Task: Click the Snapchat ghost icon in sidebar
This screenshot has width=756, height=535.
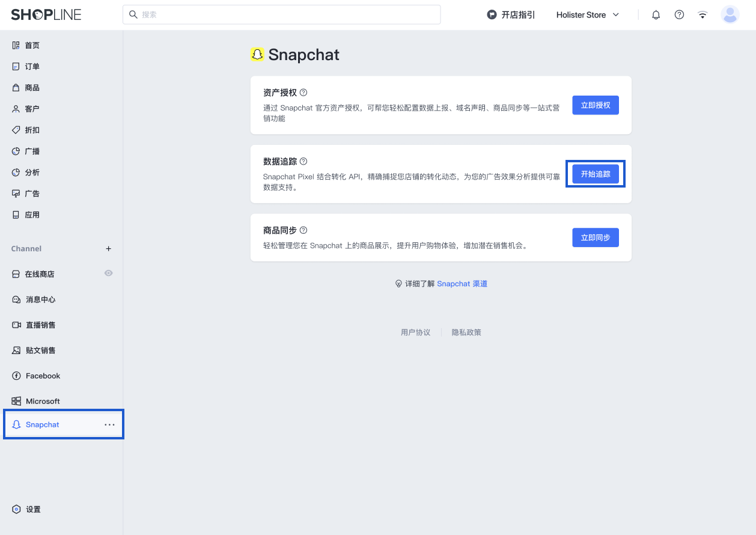Action: pyautogui.click(x=17, y=424)
